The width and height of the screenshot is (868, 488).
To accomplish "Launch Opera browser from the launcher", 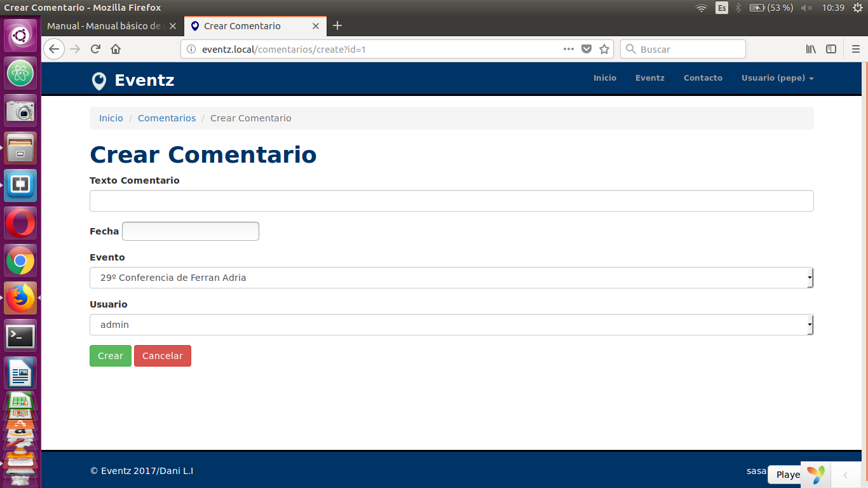I will pyautogui.click(x=21, y=223).
